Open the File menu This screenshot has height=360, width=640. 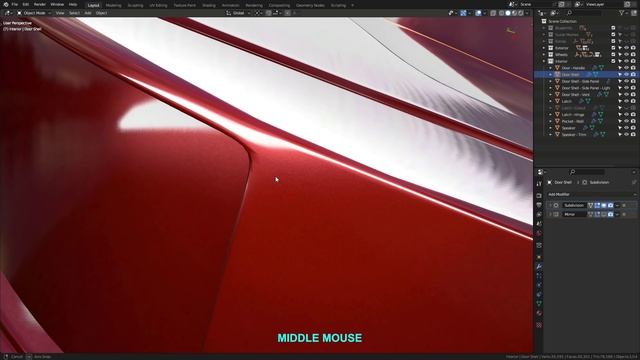point(15,4)
